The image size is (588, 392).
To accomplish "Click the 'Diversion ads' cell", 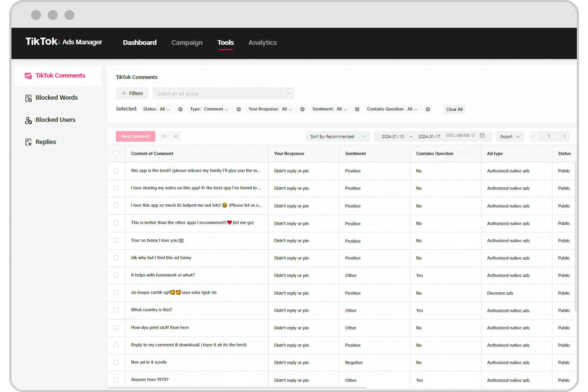I will (500, 293).
